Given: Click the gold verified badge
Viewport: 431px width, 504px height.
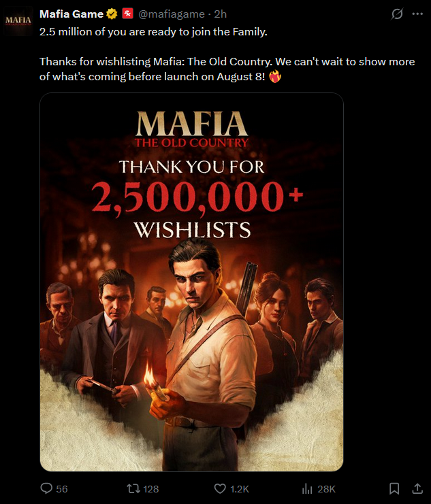Looking at the screenshot, I should pyautogui.click(x=112, y=14).
